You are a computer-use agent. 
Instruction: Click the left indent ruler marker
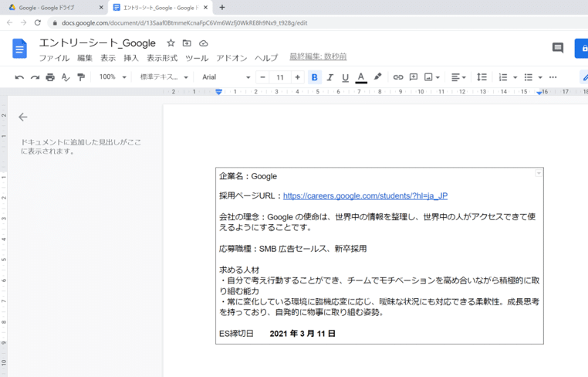click(218, 92)
